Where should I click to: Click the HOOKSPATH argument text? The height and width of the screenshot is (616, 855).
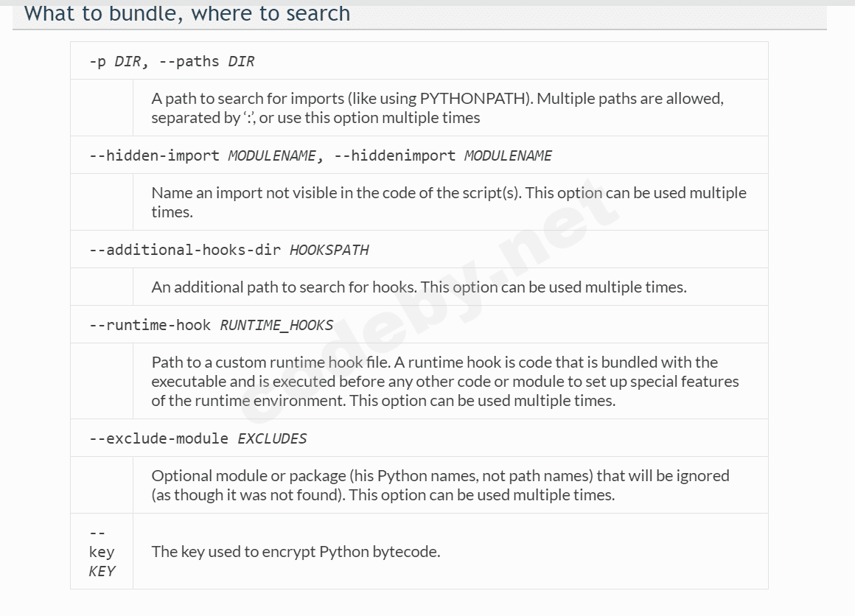point(329,250)
